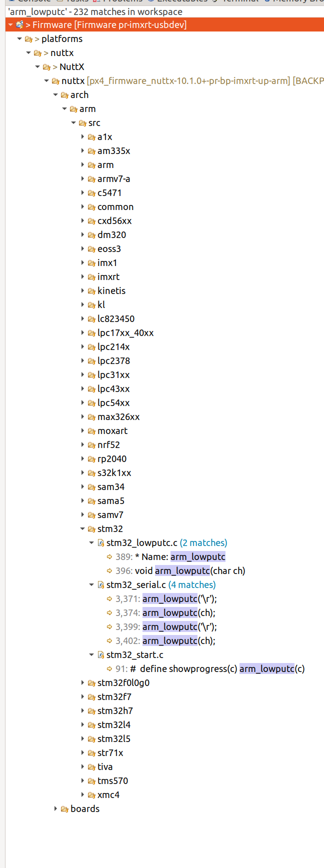Click match arrow icon for line 3,371
This screenshot has height=868, width=324.
pyautogui.click(x=109, y=598)
